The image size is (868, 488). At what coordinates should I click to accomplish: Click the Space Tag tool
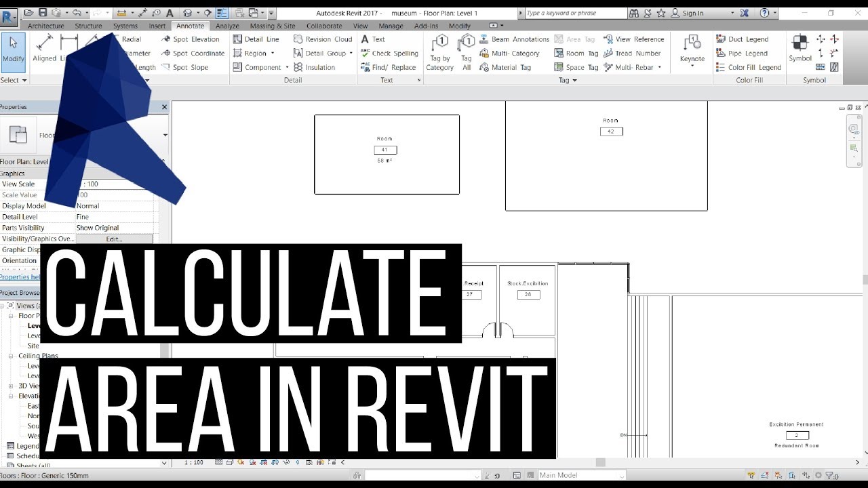(x=576, y=68)
